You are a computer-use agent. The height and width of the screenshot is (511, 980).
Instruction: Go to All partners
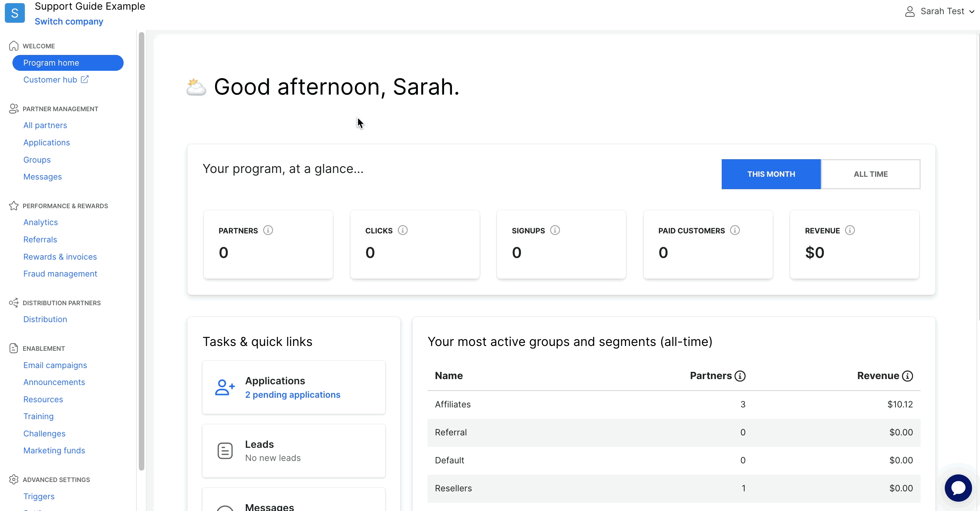45,125
